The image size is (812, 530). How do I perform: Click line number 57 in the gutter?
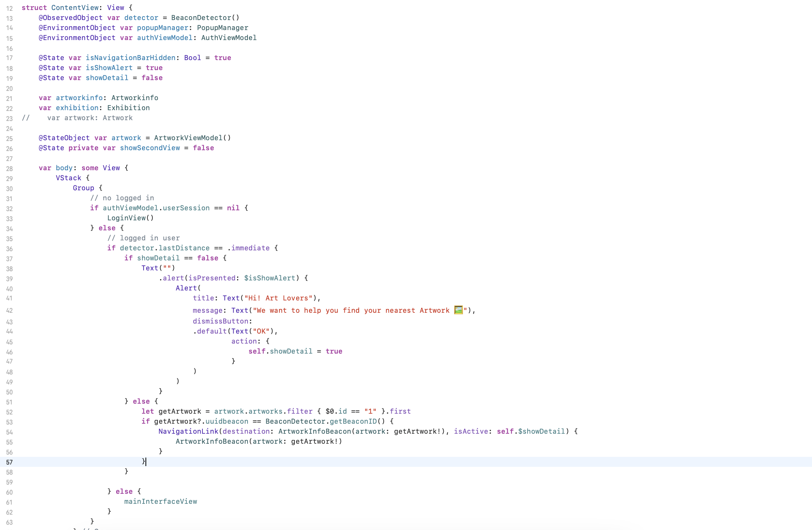tap(9, 462)
